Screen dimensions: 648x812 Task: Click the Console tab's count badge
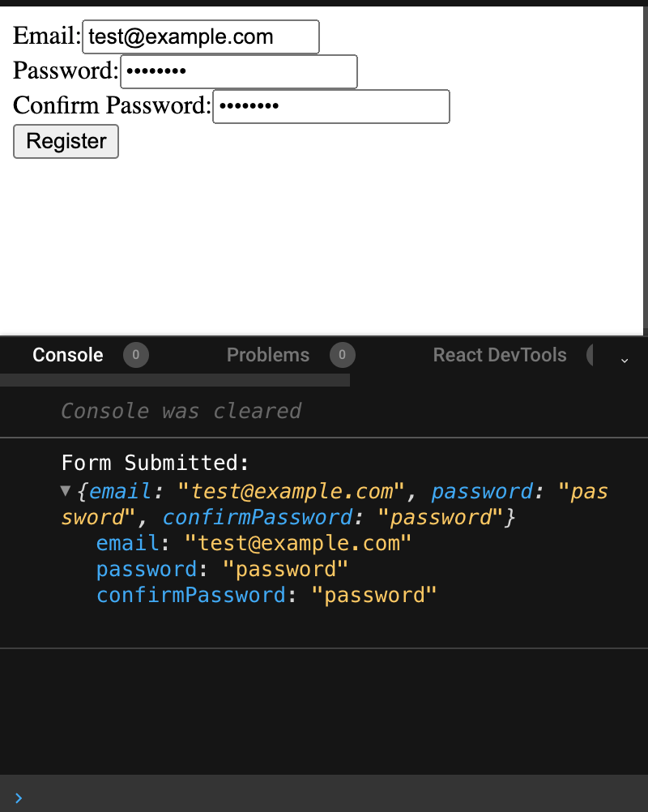click(x=135, y=355)
